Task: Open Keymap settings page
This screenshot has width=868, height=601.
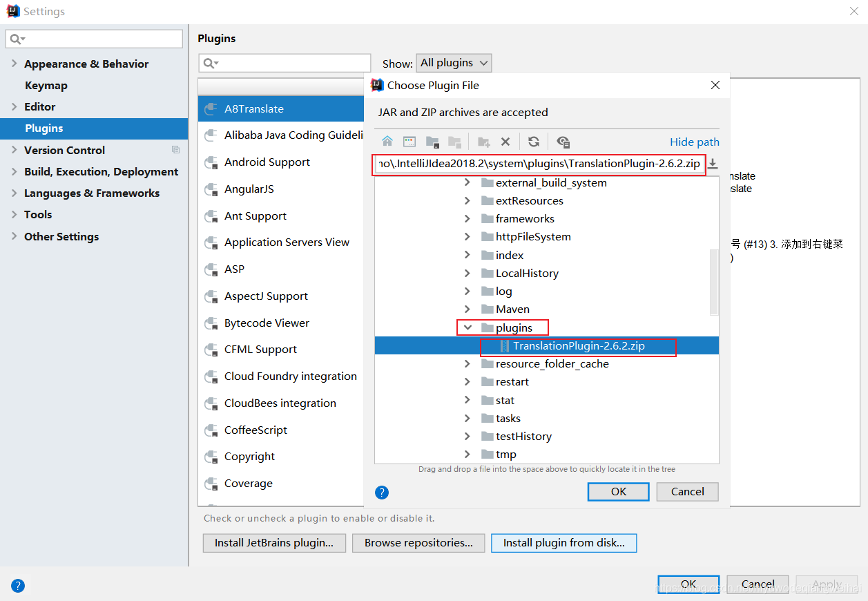Action: (46, 85)
